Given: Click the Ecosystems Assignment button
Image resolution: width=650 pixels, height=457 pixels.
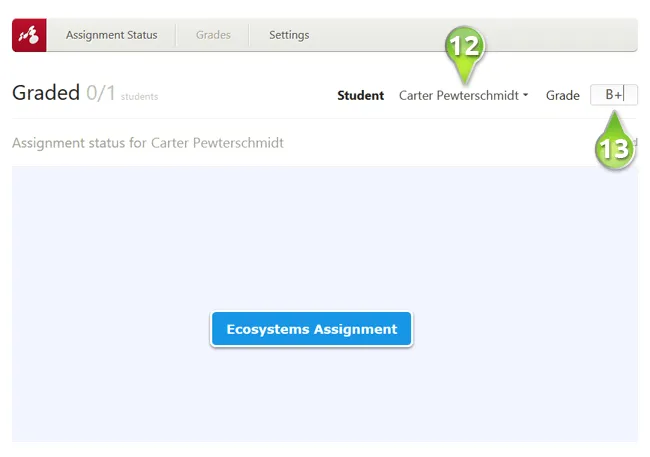Looking at the screenshot, I should (311, 329).
